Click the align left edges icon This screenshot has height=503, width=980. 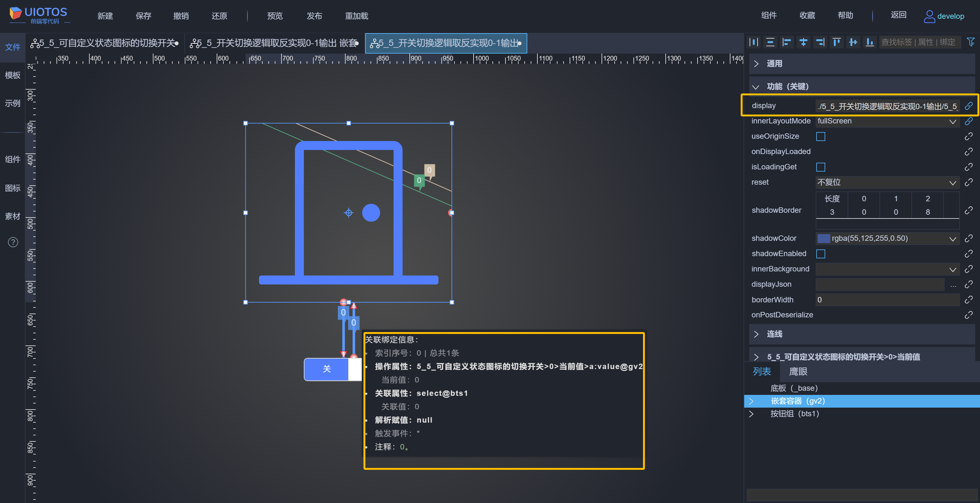tap(786, 42)
